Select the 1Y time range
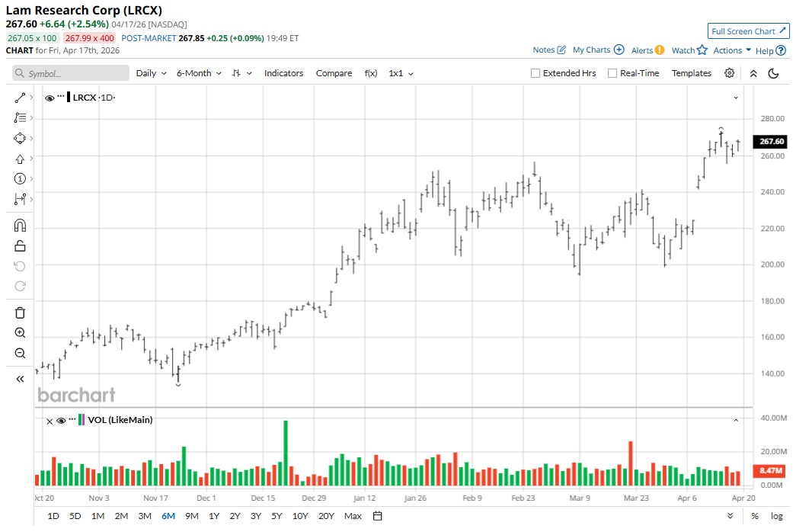The height and width of the screenshot is (532, 812). tap(214, 516)
